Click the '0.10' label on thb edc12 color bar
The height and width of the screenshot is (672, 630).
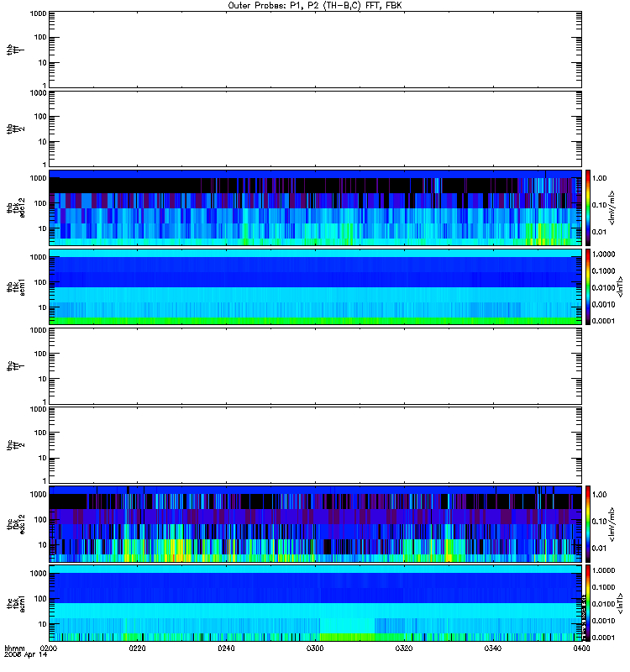click(599, 205)
